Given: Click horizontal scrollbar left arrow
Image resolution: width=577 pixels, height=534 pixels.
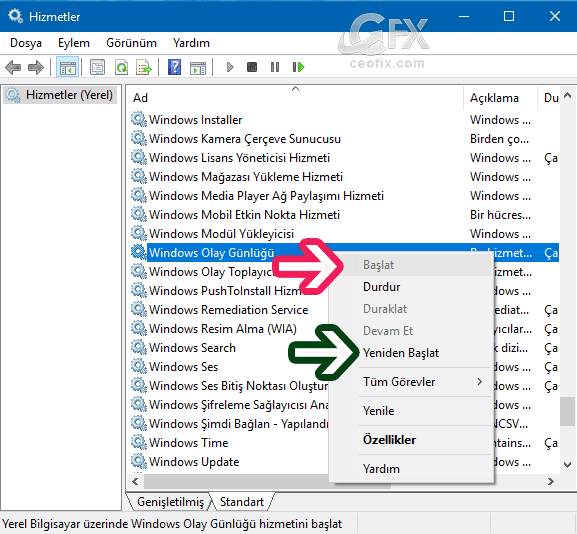Looking at the screenshot, I should pos(136,481).
